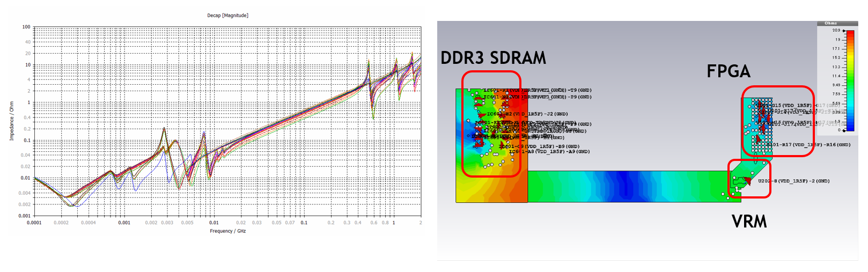Click the 0.0004 frequency tick label
Viewport: 868px width, 272px height.
pos(89,223)
